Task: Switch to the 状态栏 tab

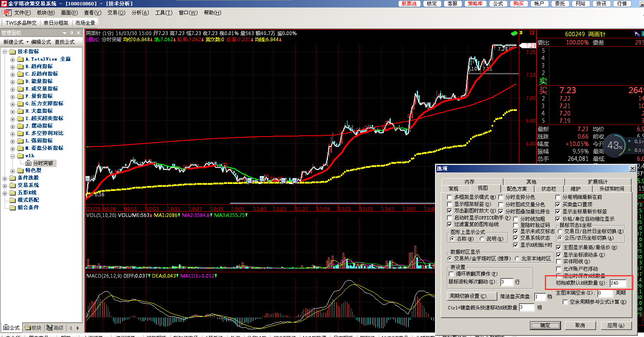Action: [x=549, y=189]
